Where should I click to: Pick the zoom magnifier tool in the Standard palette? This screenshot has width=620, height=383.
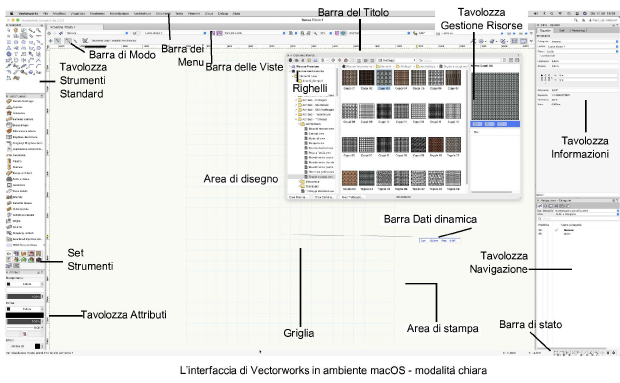tap(38, 30)
